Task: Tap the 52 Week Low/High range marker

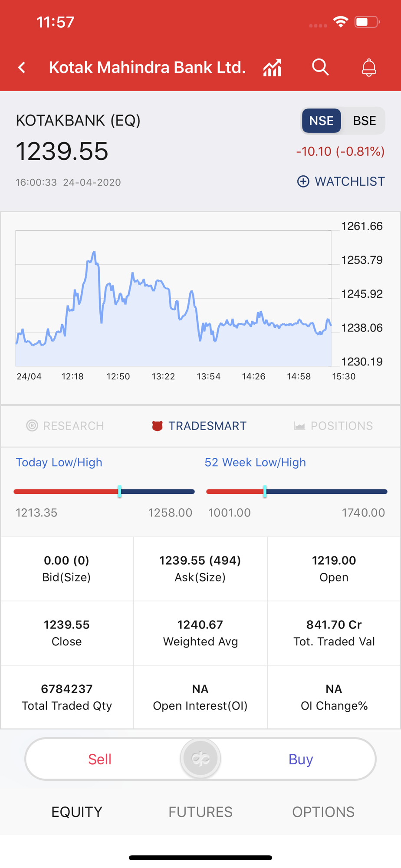Action: pyautogui.click(x=265, y=492)
